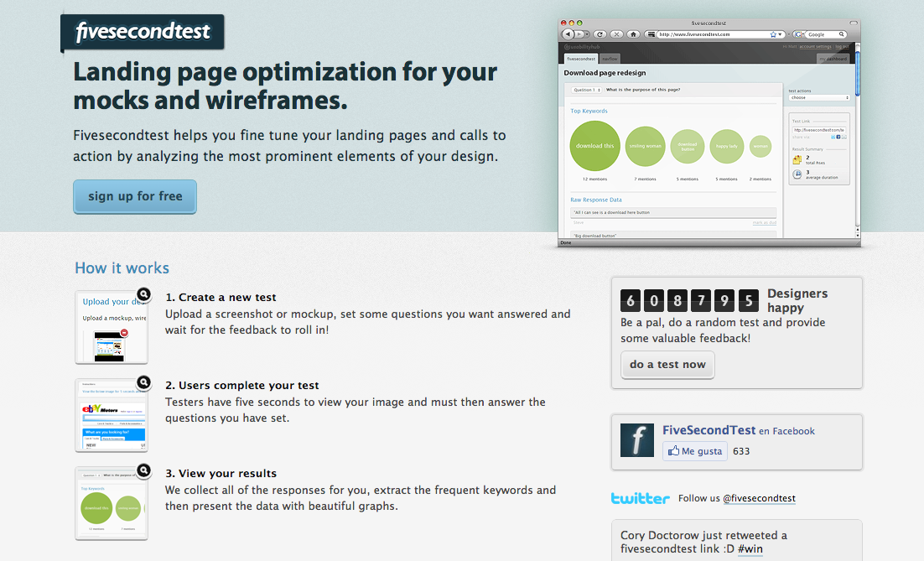This screenshot has height=561, width=924.
Task: Click the 'download this' keyword bubble in mockup
Action: pyautogui.click(x=594, y=146)
